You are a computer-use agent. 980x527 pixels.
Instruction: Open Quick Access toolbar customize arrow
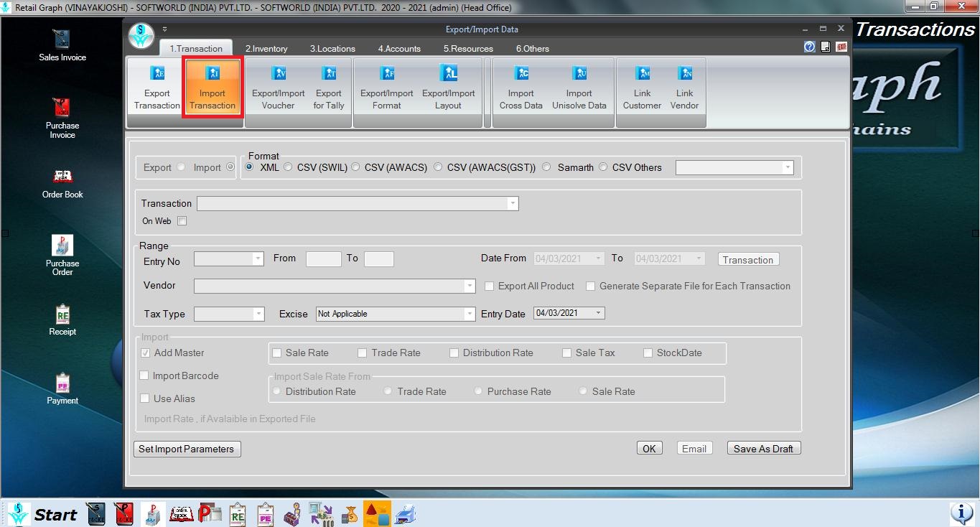point(165,29)
